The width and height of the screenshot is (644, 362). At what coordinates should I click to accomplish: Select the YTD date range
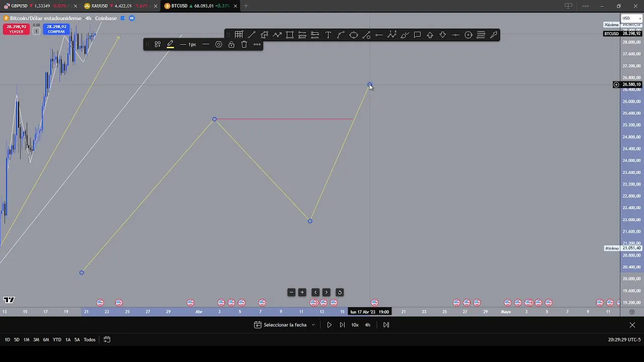57,340
